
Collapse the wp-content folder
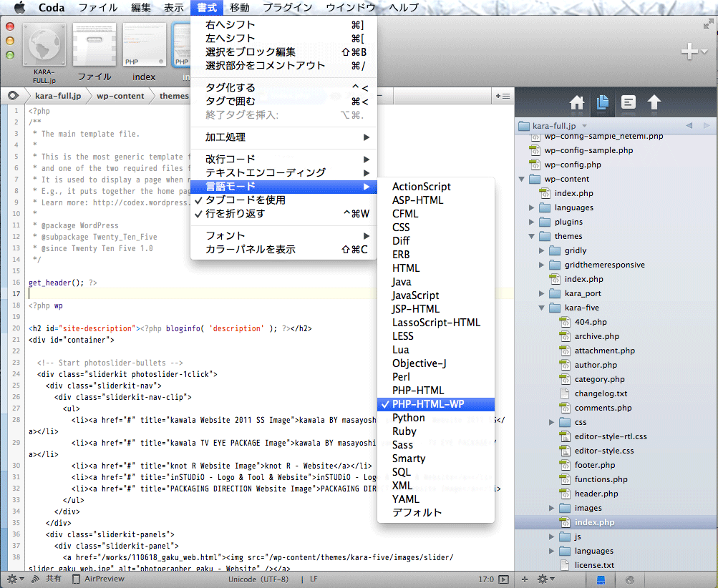[x=522, y=179]
